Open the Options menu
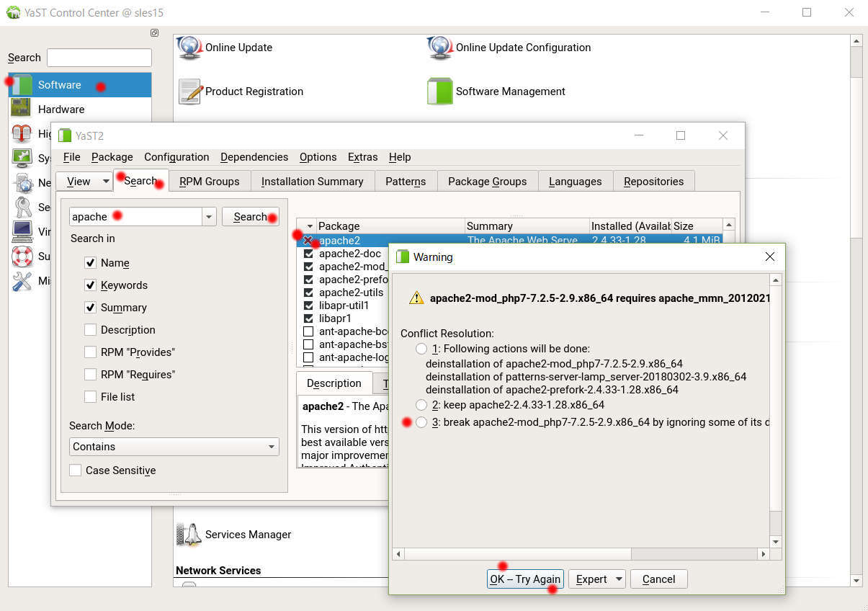Viewport: 868px width, 611px height. [318, 157]
